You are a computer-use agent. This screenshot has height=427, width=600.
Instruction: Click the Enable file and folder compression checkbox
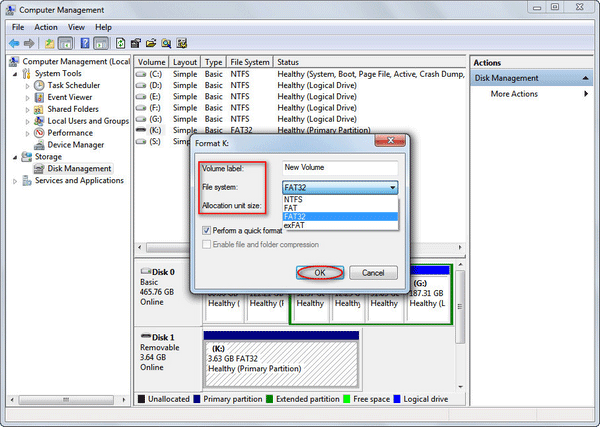[x=205, y=245]
